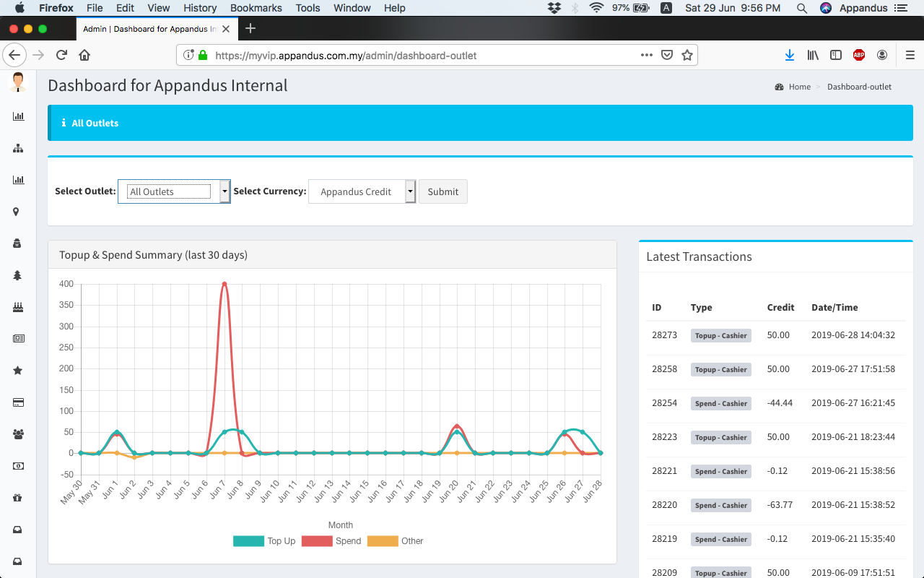
Task: Click the Save to Pocket icon
Action: click(668, 55)
